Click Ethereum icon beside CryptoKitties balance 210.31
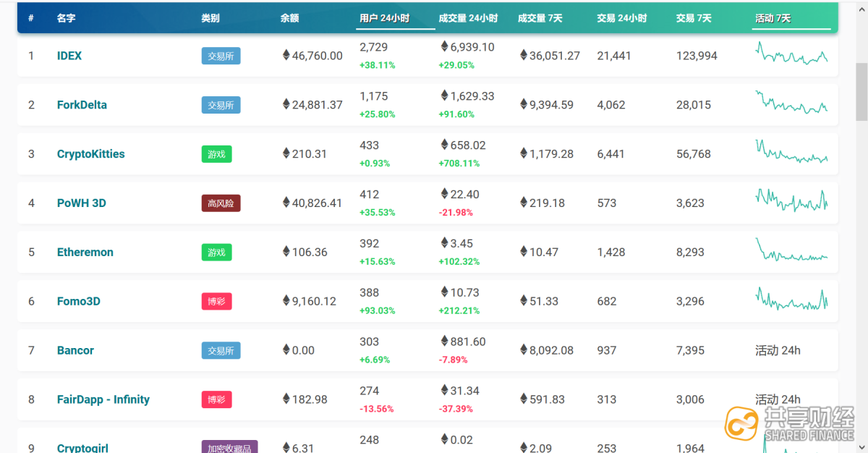The height and width of the screenshot is (453, 868). point(286,153)
